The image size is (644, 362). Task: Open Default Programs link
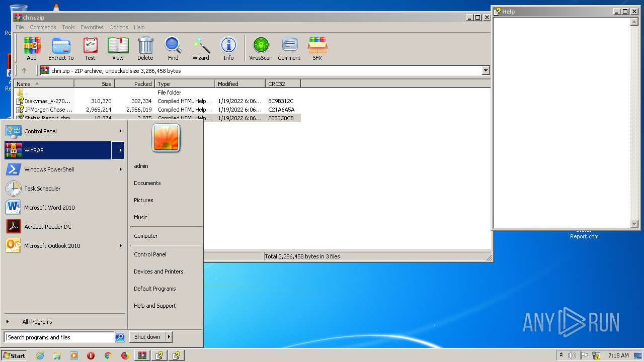(154, 289)
